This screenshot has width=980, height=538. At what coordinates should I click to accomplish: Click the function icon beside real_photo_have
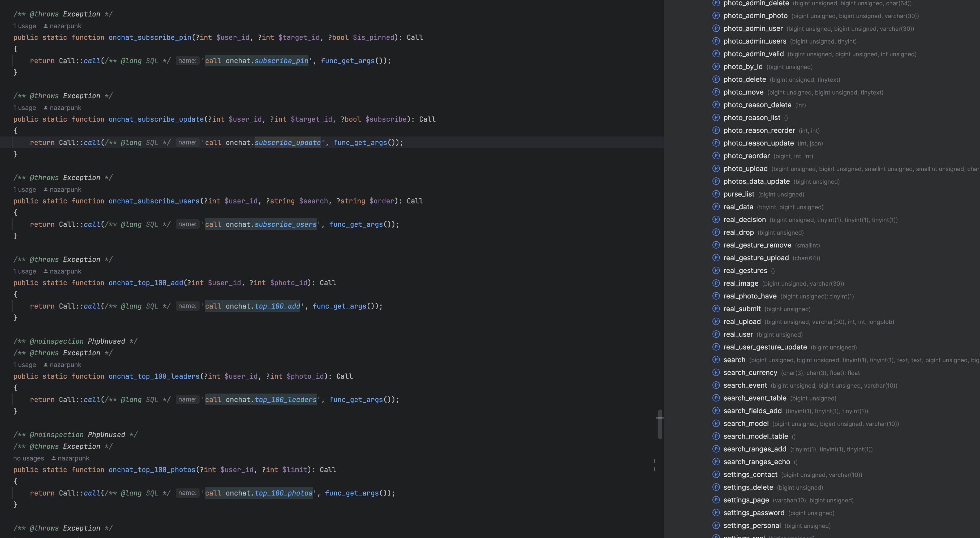[x=716, y=296]
